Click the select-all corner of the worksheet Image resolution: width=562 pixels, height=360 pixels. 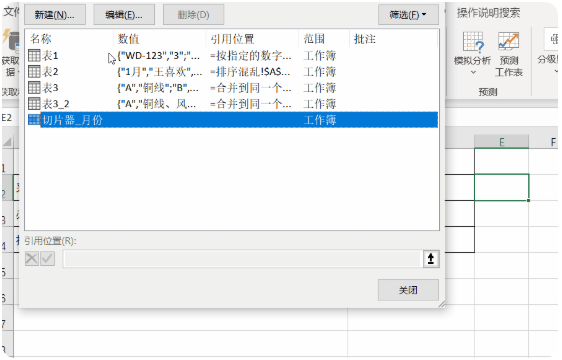pos(7,142)
